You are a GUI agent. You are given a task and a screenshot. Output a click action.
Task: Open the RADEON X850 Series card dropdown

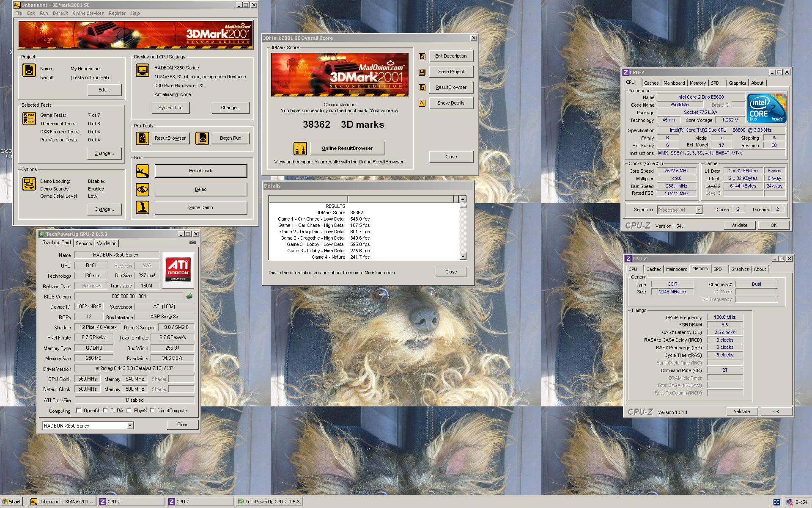130,426
